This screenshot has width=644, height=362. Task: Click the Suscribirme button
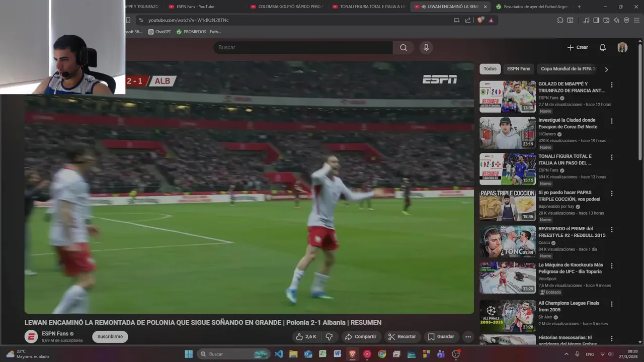click(110, 336)
